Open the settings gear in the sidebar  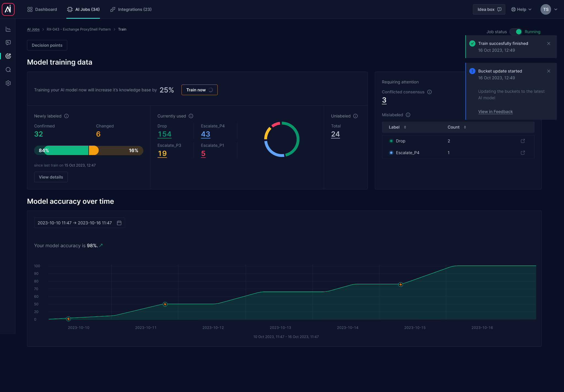click(x=8, y=83)
